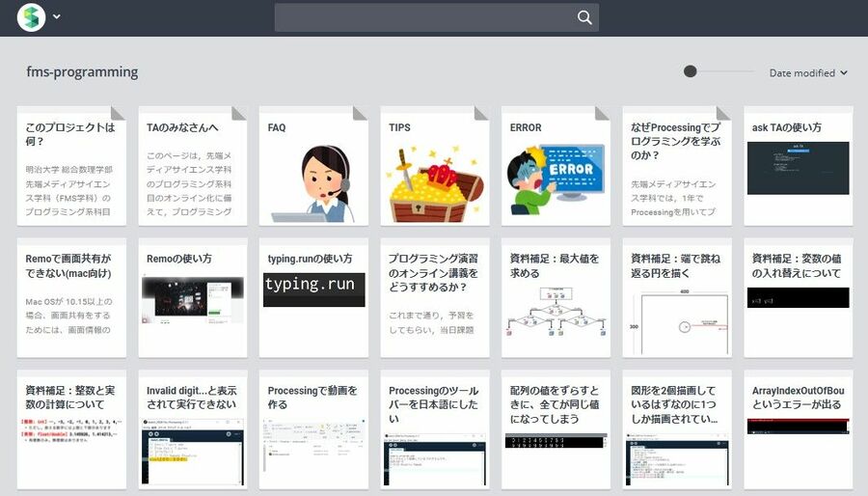This screenshot has width=868, height=496.
Task: Click the Scrapbox logo icon
Action: pyautogui.click(x=33, y=17)
